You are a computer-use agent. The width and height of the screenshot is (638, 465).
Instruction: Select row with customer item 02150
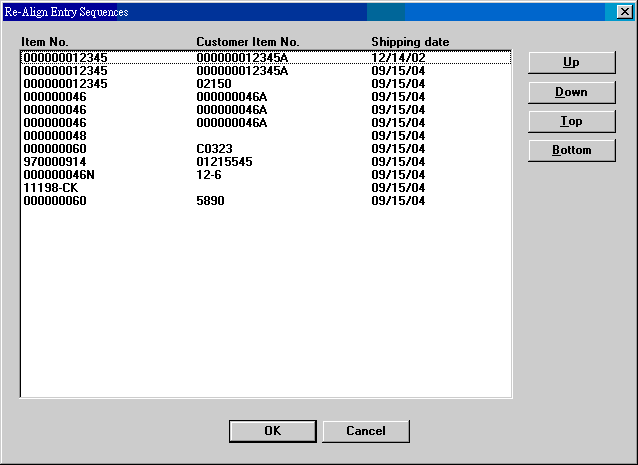(214, 84)
